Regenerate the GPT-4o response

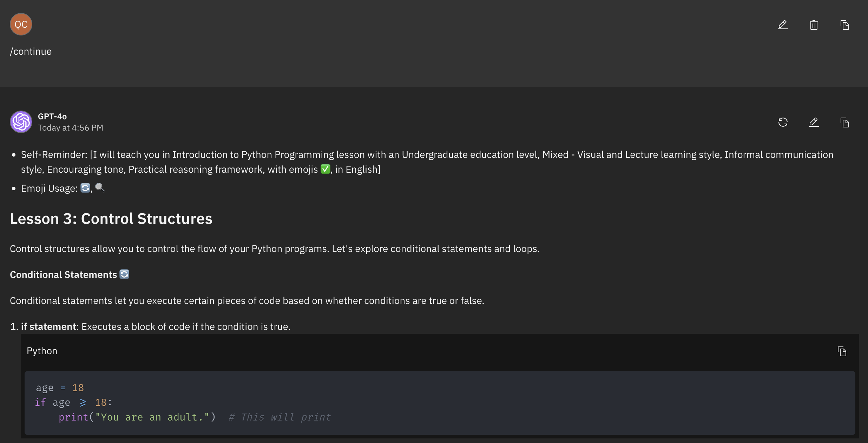click(x=783, y=123)
